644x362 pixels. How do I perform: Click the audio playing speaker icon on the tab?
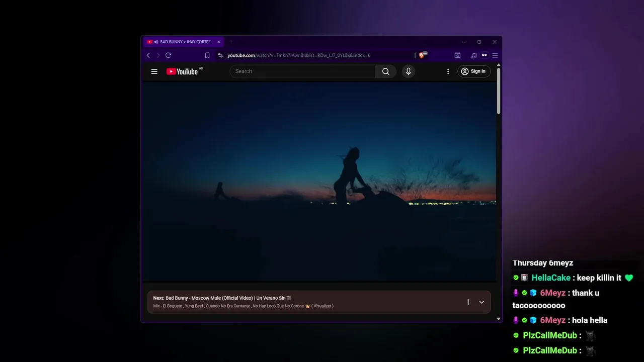click(x=156, y=42)
